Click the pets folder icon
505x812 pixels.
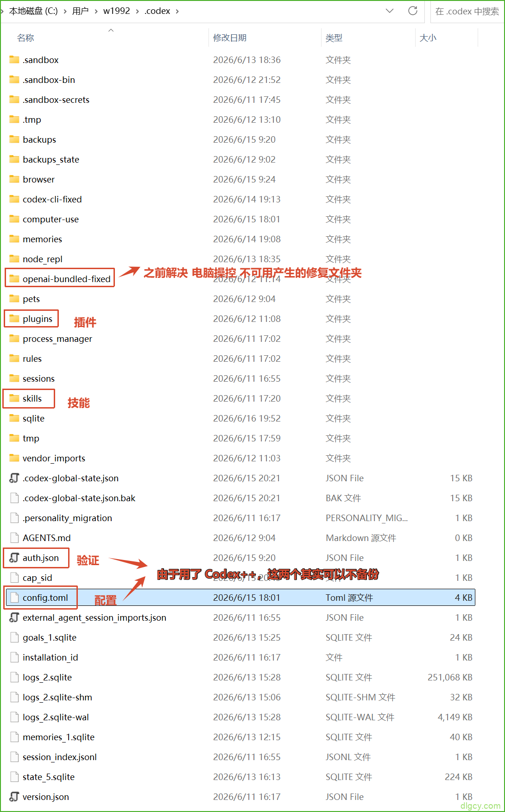point(14,299)
